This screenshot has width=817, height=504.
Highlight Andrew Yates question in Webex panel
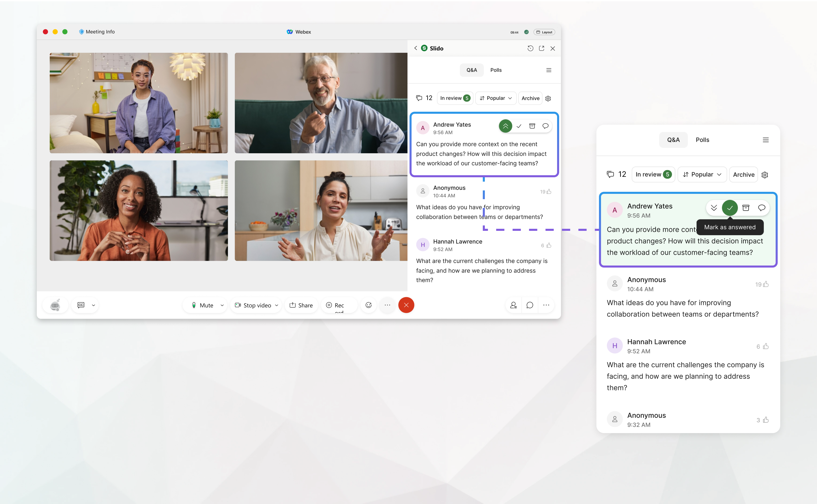[x=506, y=126]
